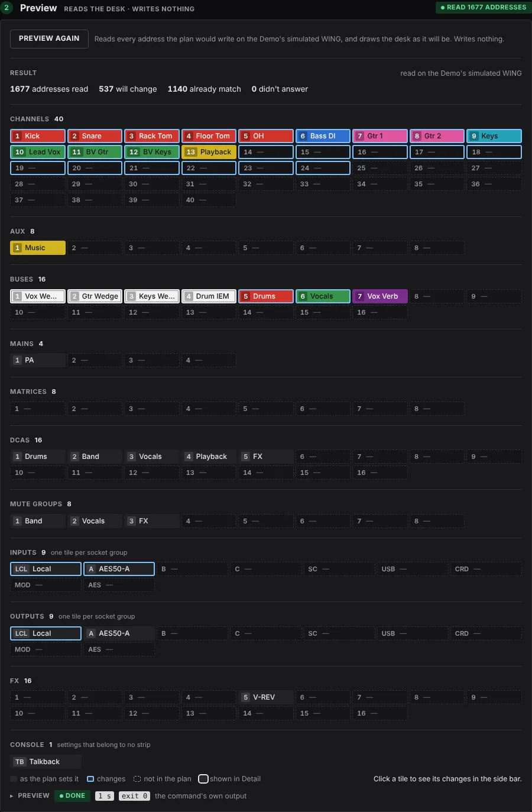This screenshot has width=532, height=812.
Task: Select the Music aux tile
Action: tap(38, 248)
